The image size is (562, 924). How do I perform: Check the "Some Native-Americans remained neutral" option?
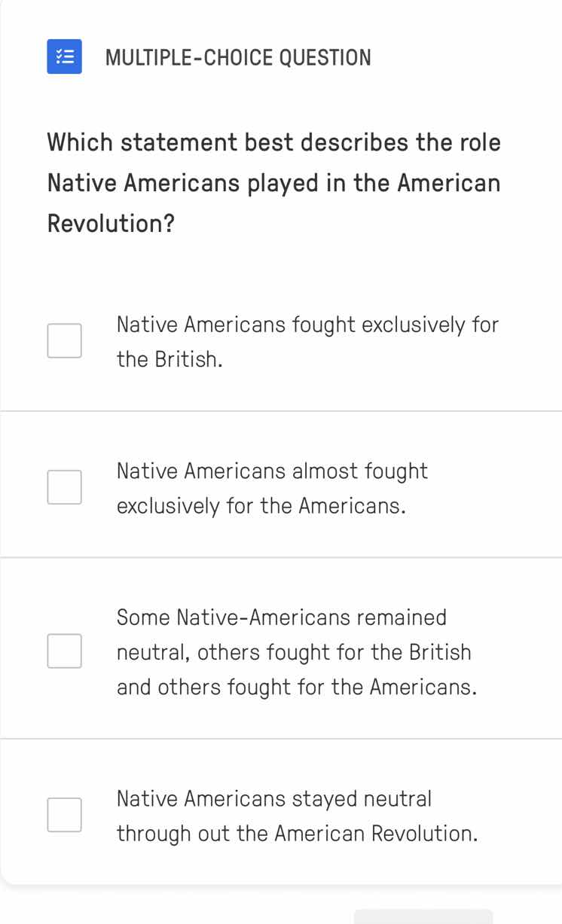[64, 651]
